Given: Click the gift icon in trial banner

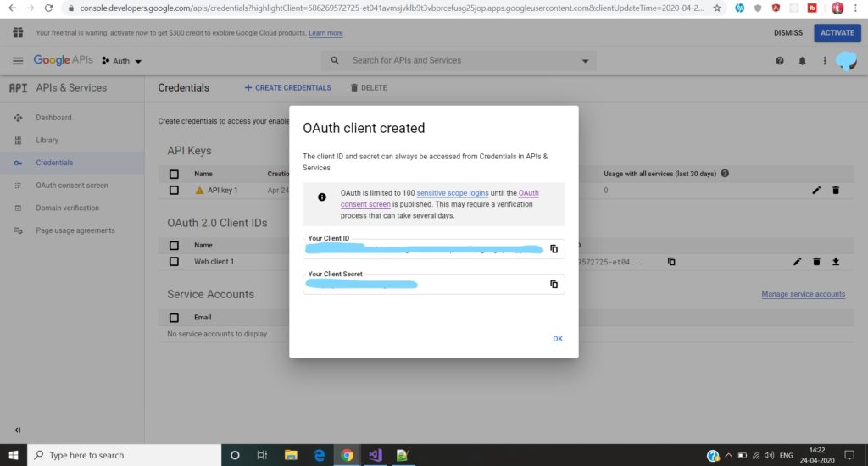Looking at the screenshot, I should point(18,33).
